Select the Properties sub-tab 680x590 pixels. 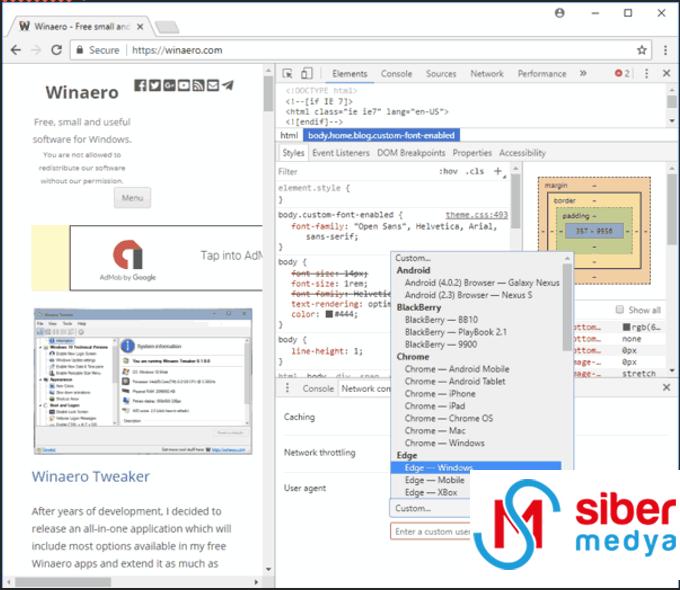point(472,153)
